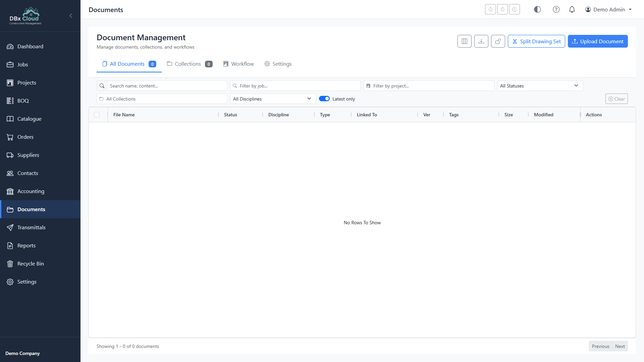Open the column layout view icon
This screenshot has width=644, height=362.
464,41
